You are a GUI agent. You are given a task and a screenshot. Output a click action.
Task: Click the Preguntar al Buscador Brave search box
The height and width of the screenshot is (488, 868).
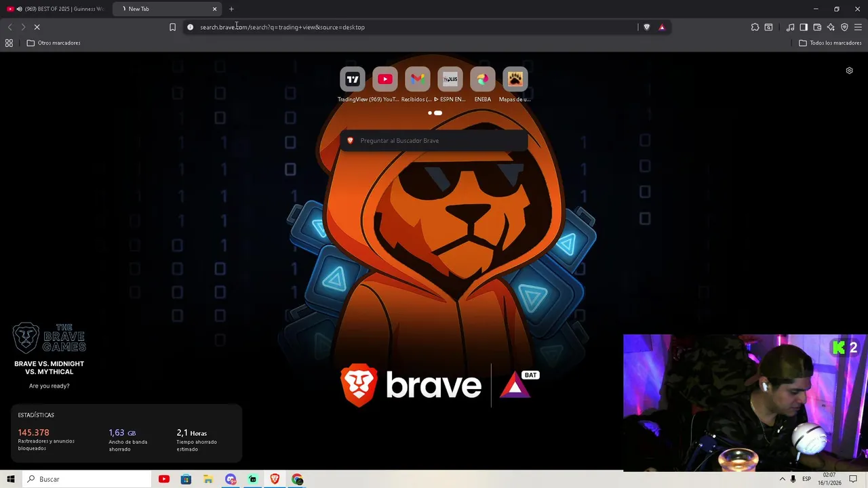[434, 140]
